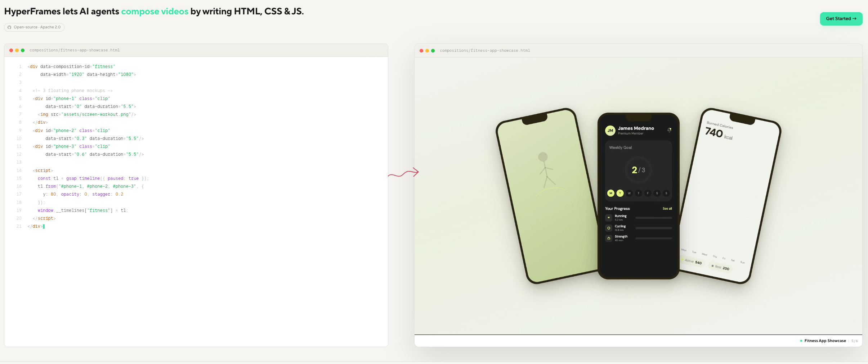Screen dimensions: 868x364
Task: Click the green dot beside Fitness App Showcase
Action: (801, 341)
